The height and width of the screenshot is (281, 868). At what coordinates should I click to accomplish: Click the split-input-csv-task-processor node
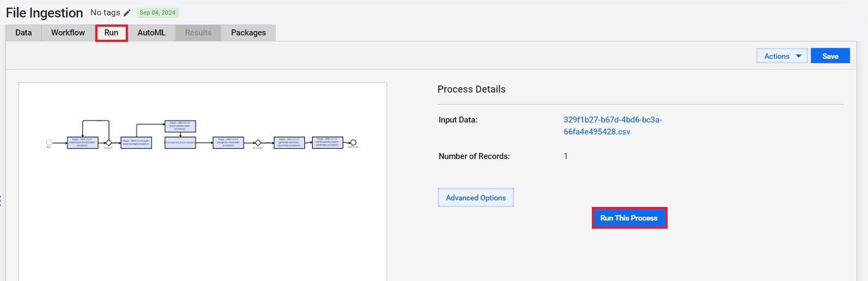(x=136, y=143)
